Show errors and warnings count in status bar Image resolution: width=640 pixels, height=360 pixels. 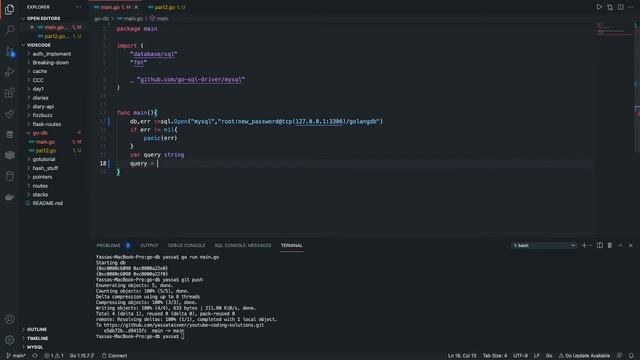(53, 356)
